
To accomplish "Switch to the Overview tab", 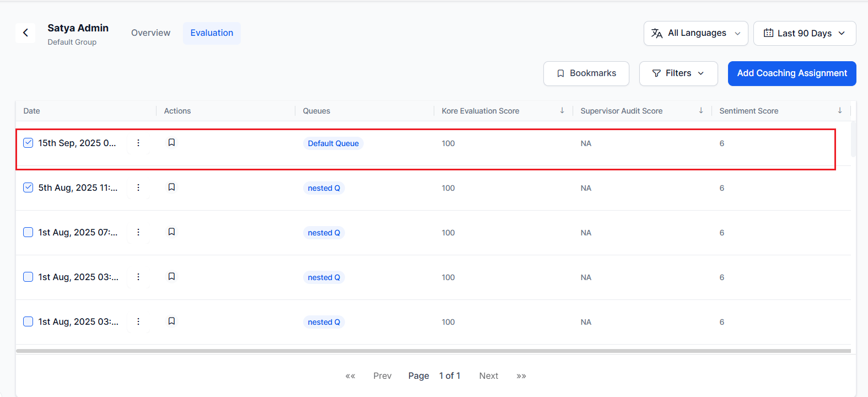I will tap(150, 33).
